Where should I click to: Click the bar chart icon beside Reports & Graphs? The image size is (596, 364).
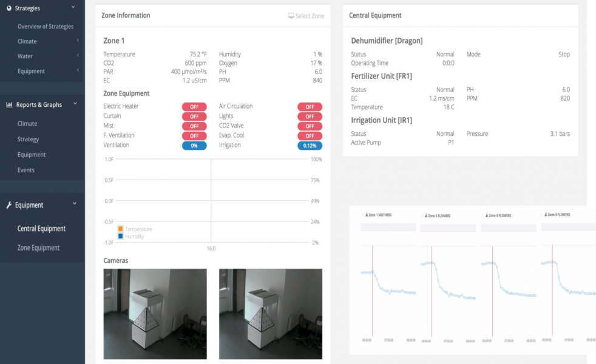coord(9,105)
